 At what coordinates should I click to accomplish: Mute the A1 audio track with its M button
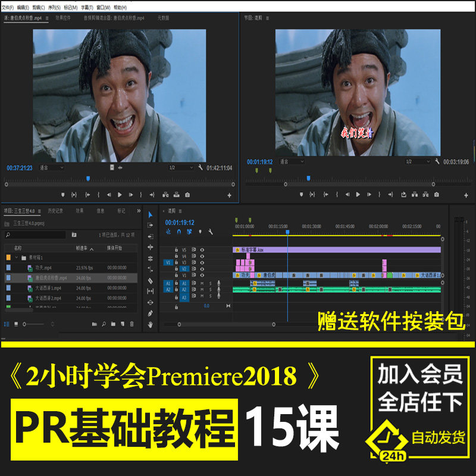(x=202, y=283)
